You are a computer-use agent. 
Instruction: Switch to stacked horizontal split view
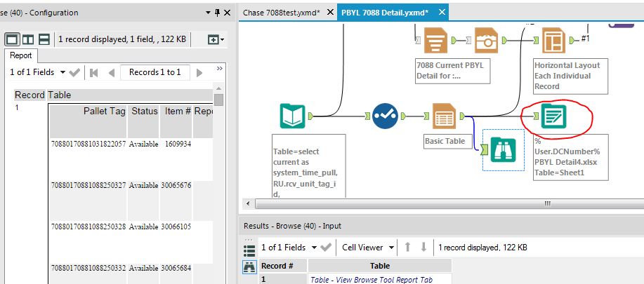coord(44,39)
